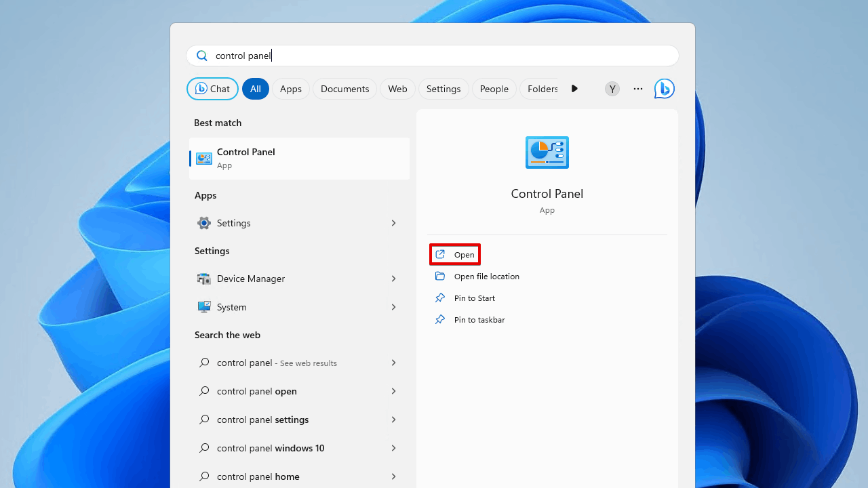
Task: Select web suggestion 'control panel open'
Action: [x=299, y=391]
